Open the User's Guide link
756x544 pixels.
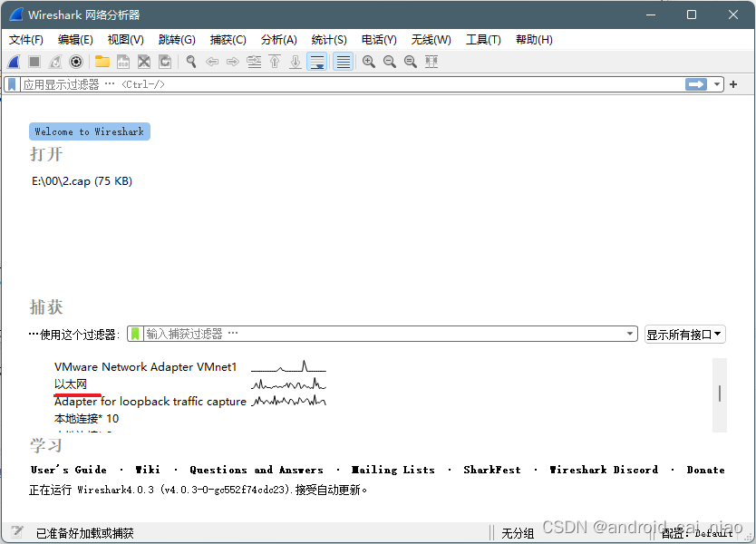point(69,470)
